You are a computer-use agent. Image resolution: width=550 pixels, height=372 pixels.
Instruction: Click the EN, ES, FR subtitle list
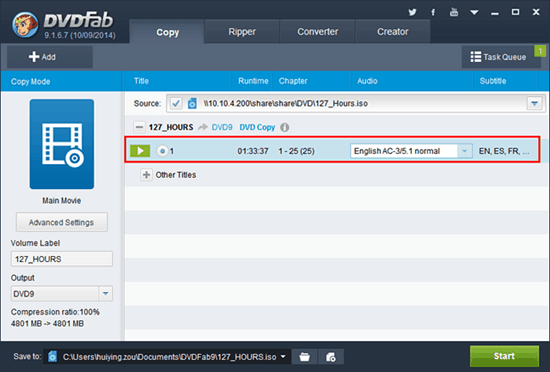point(504,151)
